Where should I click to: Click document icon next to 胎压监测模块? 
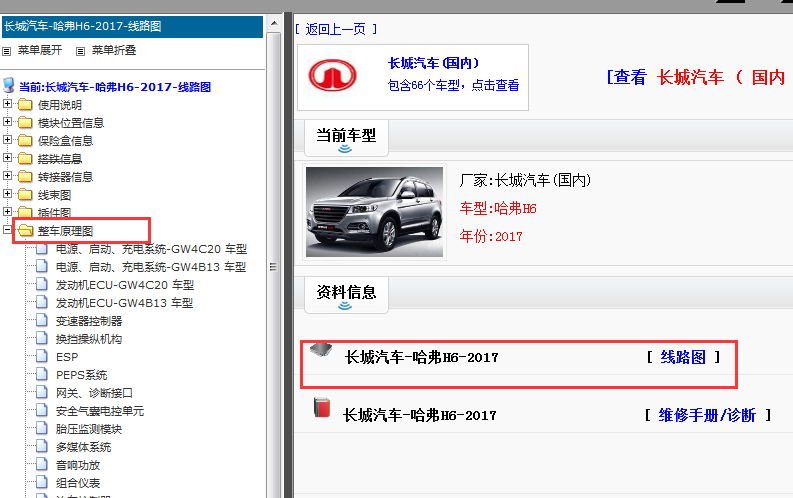42,429
